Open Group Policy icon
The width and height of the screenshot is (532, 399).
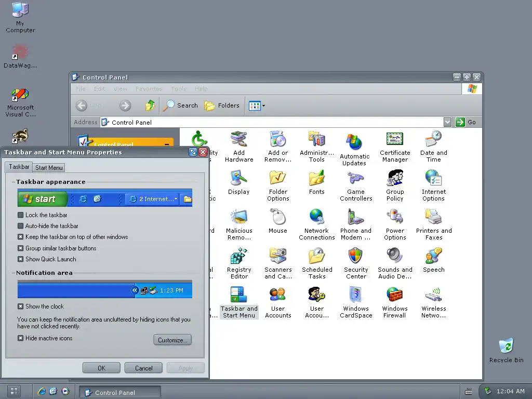pyautogui.click(x=395, y=185)
